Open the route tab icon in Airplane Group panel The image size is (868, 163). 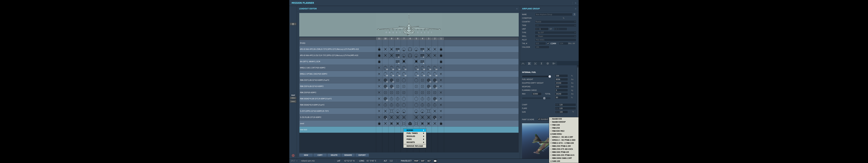pyautogui.click(x=523, y=63)
